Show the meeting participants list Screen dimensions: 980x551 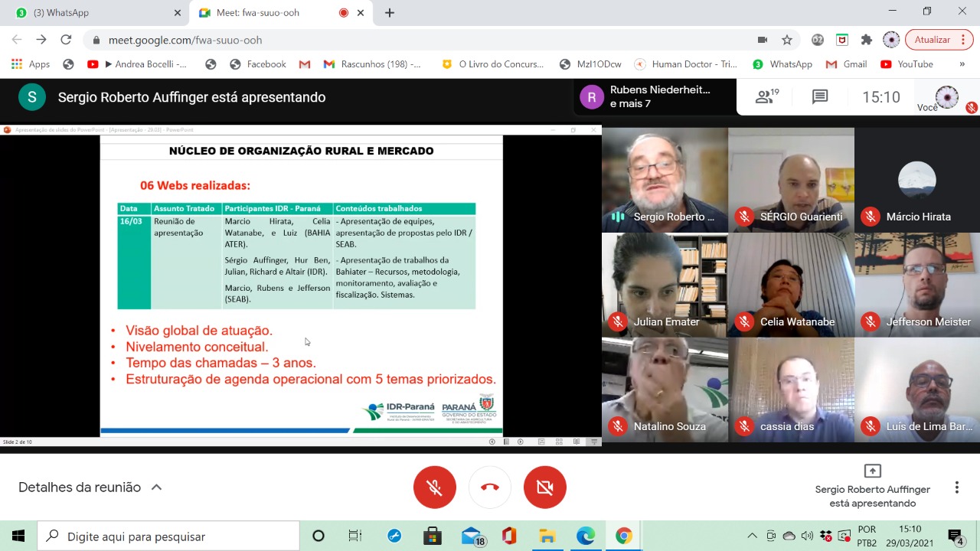766,97
